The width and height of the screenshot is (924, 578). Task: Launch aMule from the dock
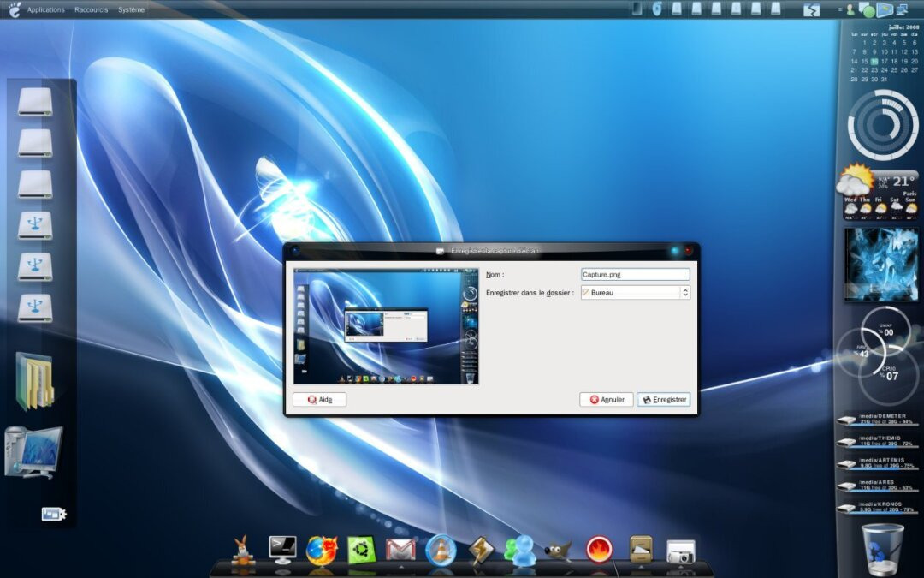pyautogui.click(x=244, y=550)
